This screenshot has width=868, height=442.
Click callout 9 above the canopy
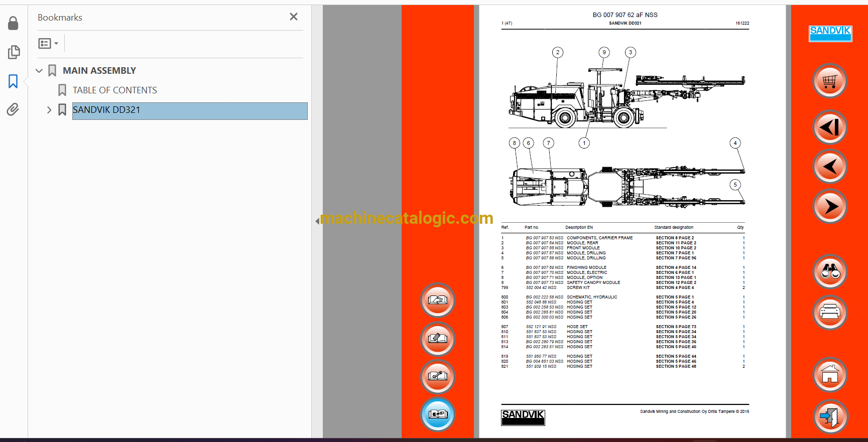point(604,52)
